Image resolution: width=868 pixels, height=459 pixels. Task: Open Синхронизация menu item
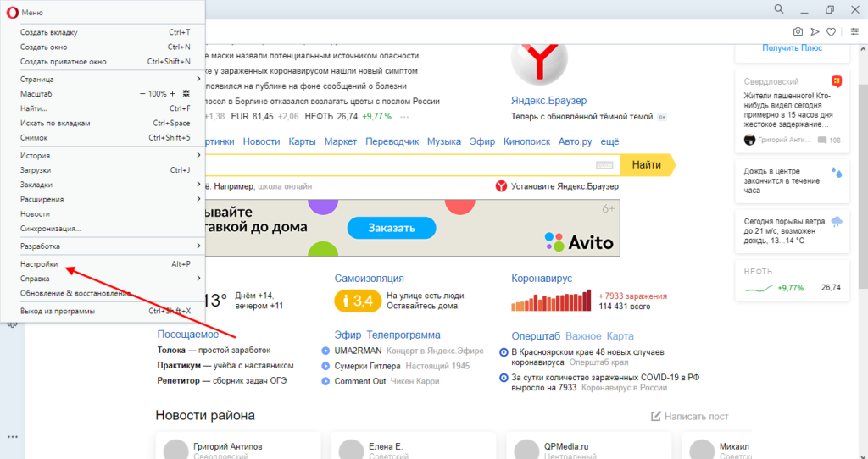pyautogui.click(x=103, y=229)
